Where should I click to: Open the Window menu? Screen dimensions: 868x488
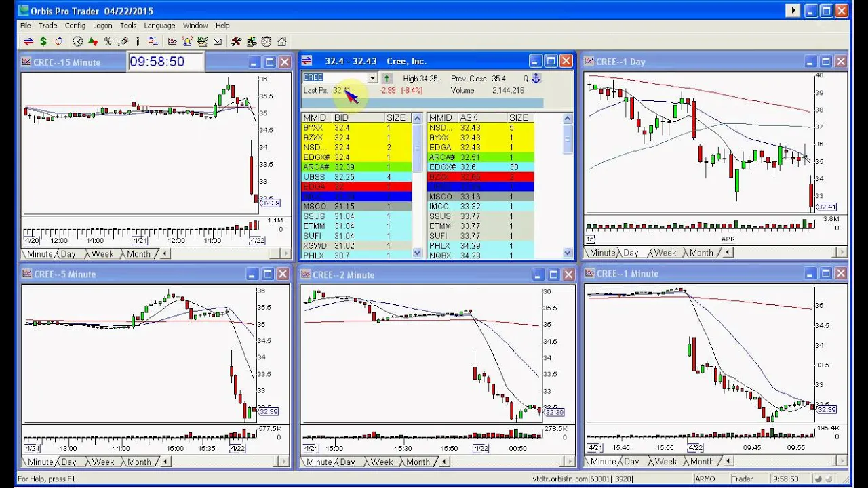[x=195, y=26]
